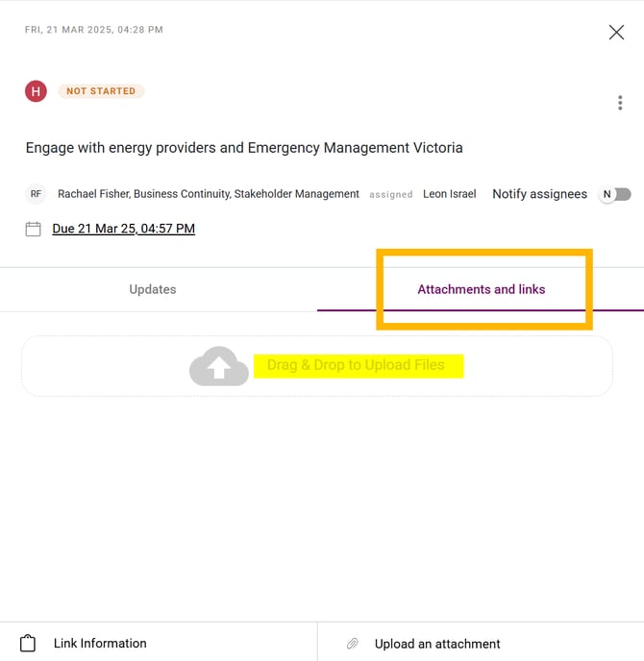Screen dimensions: 644x661
Task: Click the RF avatar icon
Action: pos(36,194)
